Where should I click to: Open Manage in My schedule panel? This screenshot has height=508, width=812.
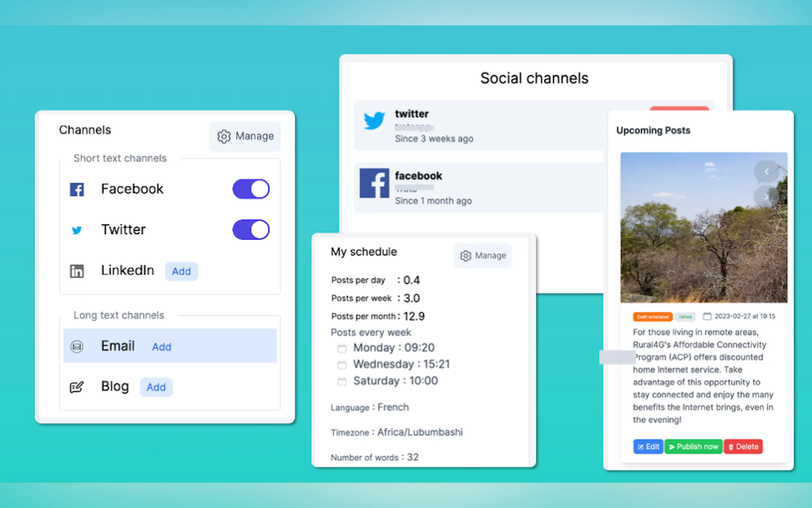pos(482,256)
